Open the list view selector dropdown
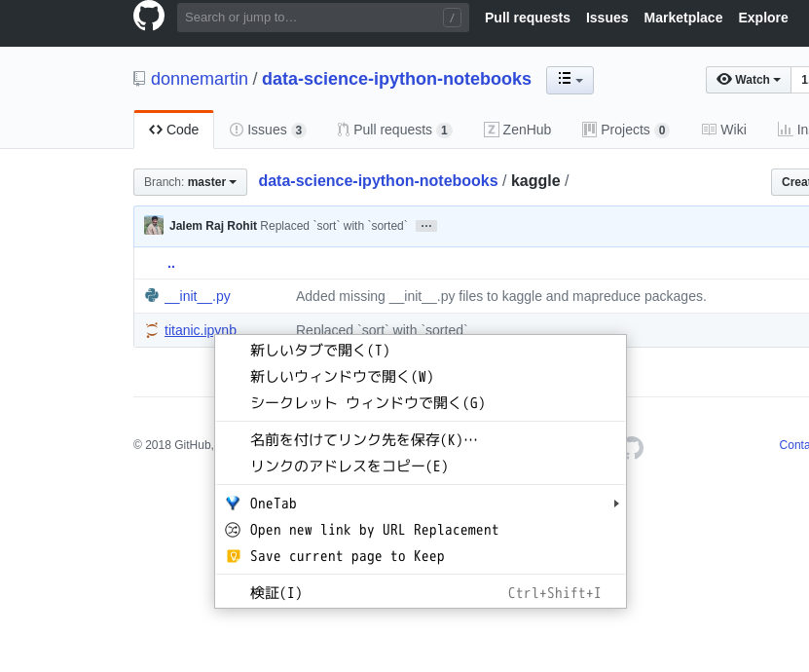Viewport: 809px width, 672px height. pos(570,81)
